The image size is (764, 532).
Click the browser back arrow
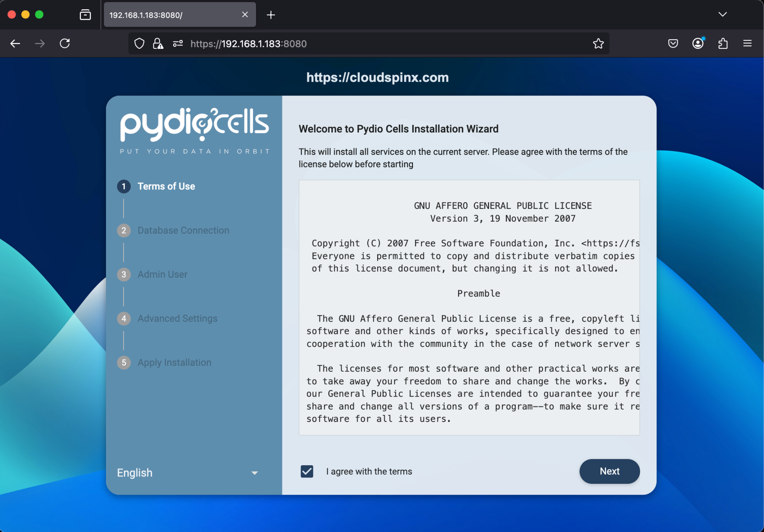click(15, 43)
